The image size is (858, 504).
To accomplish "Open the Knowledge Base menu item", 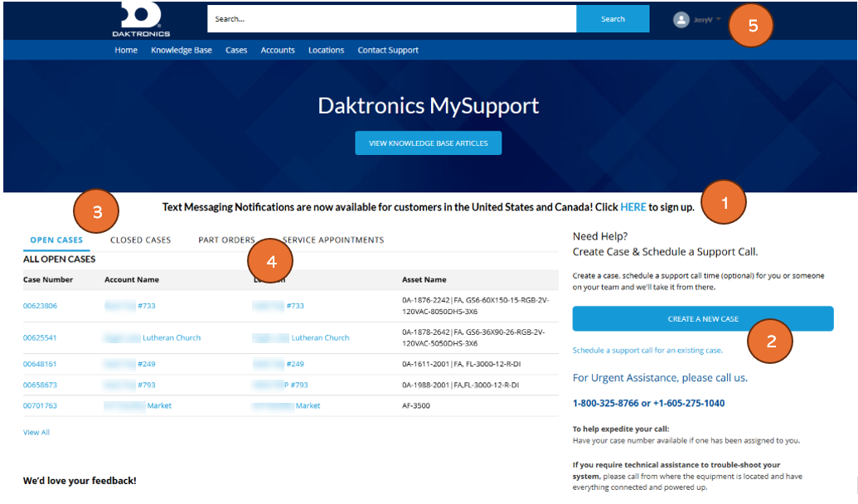I will [181, 50].
